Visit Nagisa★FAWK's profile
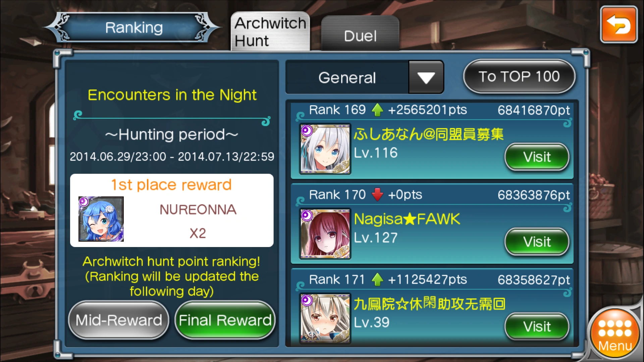Screen dimensions: 644x362 click(537, 242)
